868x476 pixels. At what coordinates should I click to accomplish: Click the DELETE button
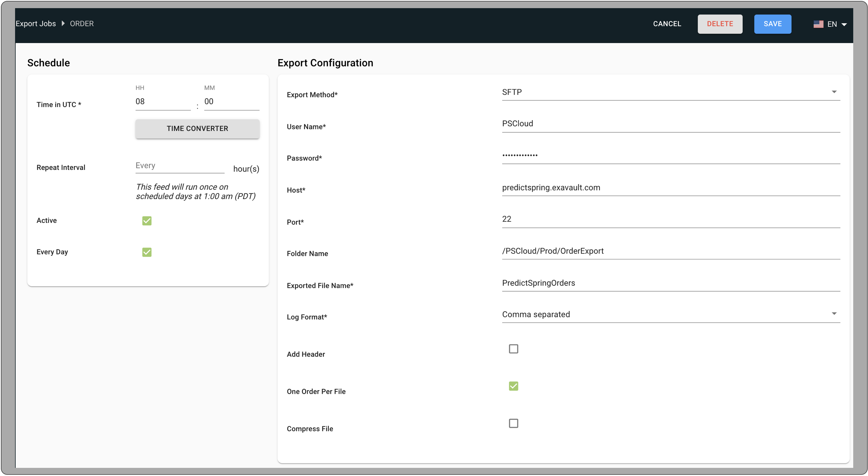coord(720,24)
